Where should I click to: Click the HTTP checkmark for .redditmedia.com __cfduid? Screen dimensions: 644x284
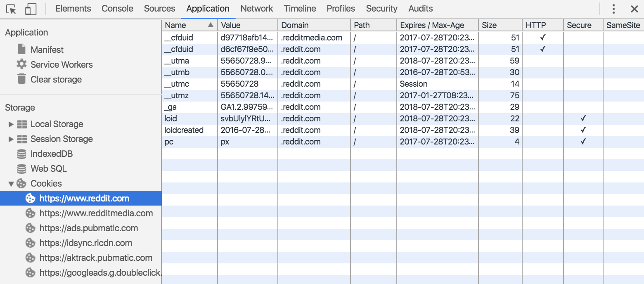click(x=542, y=38)
